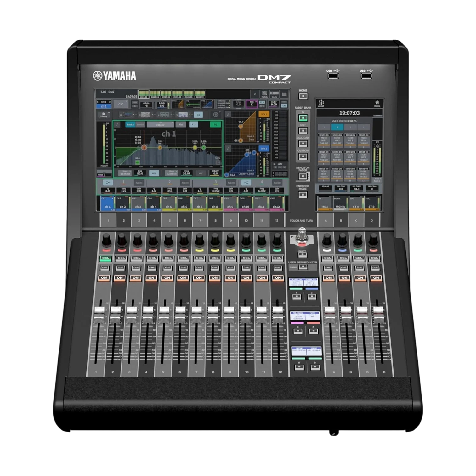This screenshot has width=476, height=476.
Task: Tap the DYN 1 orange button
Action: 264,114
